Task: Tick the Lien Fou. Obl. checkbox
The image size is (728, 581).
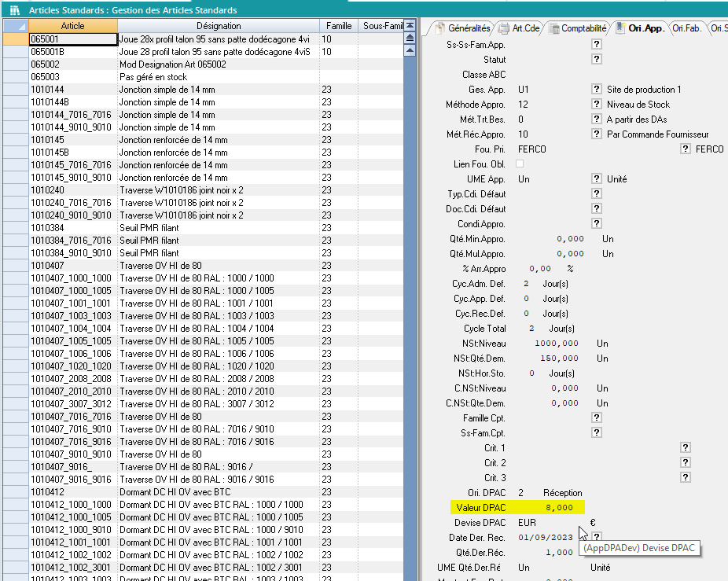Action: [x=519, y=164]
